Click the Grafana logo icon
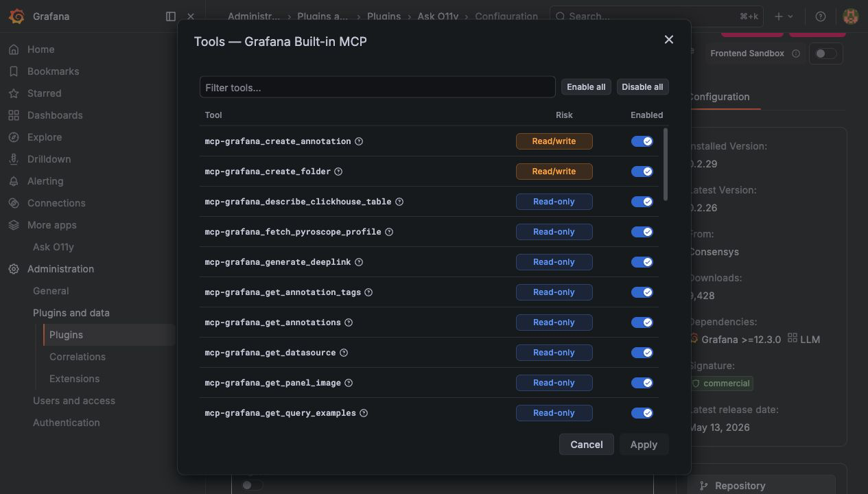 click(17, 16)
